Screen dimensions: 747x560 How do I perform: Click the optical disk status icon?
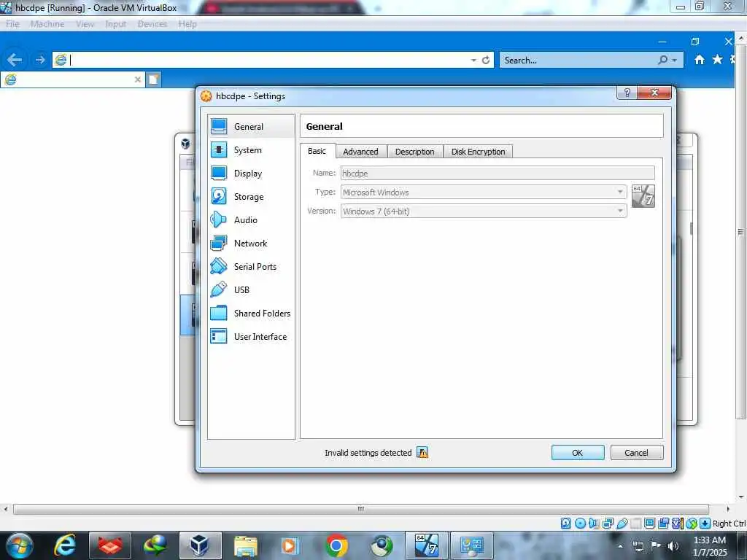(x=580, y=524)
